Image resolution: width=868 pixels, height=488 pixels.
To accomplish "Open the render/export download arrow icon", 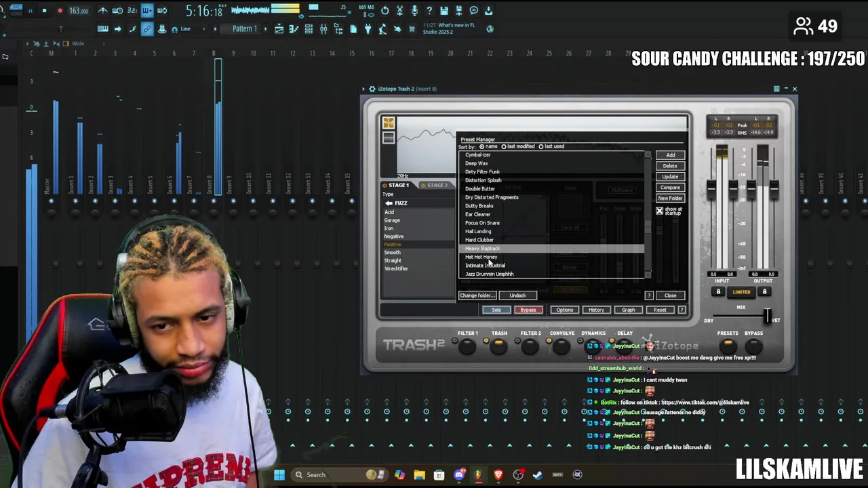I will (488, 11).
